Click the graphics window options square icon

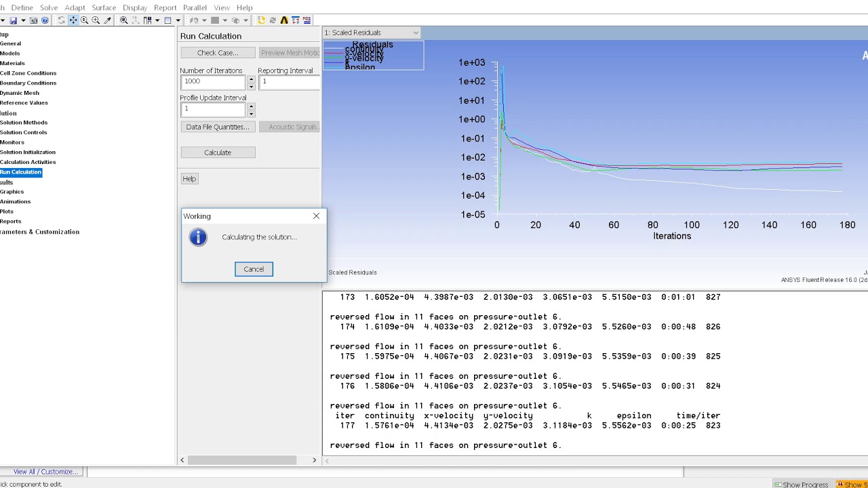(167, 20)
